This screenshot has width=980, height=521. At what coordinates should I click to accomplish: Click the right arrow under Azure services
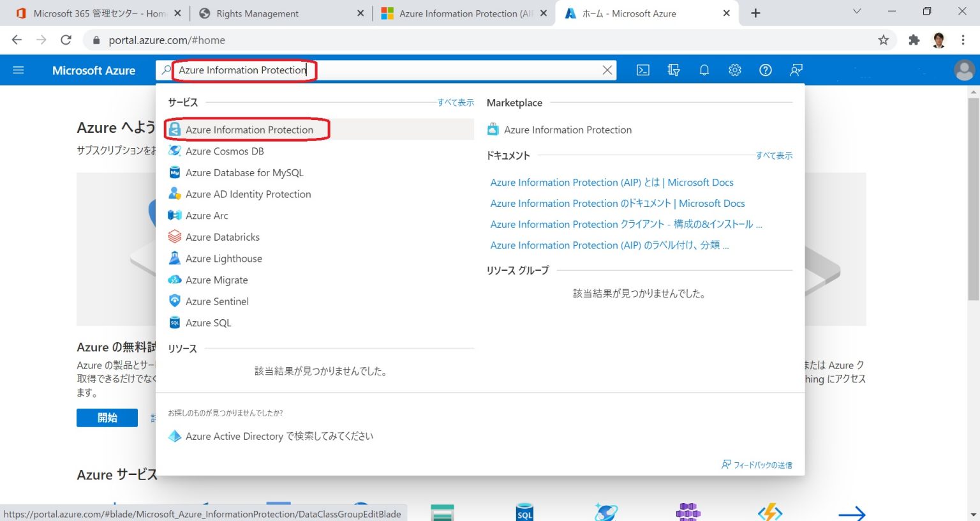[851, 513]
